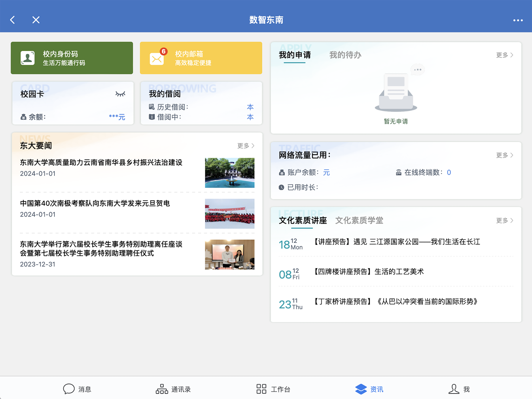Image resolution: width=532 pixels, height=399 pixels.
Task: Click the org chart 通讯录 icon
Action: point(162,389)
